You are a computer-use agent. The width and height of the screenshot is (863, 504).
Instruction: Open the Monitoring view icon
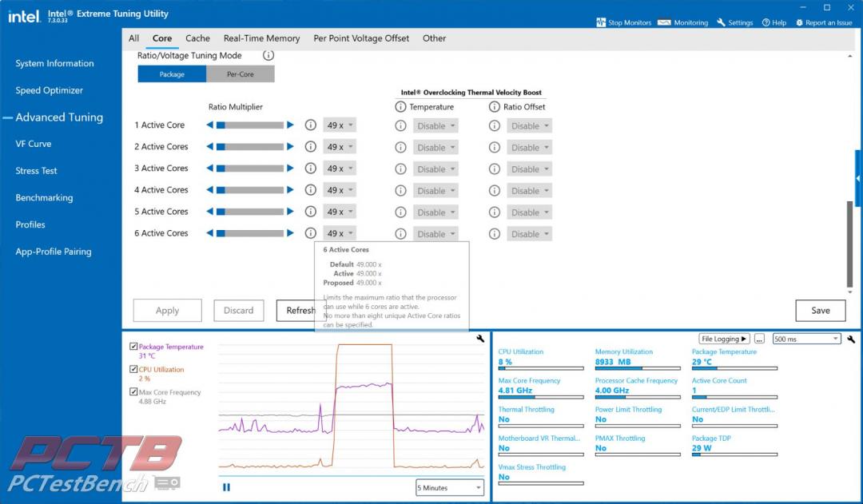[664, 22]
